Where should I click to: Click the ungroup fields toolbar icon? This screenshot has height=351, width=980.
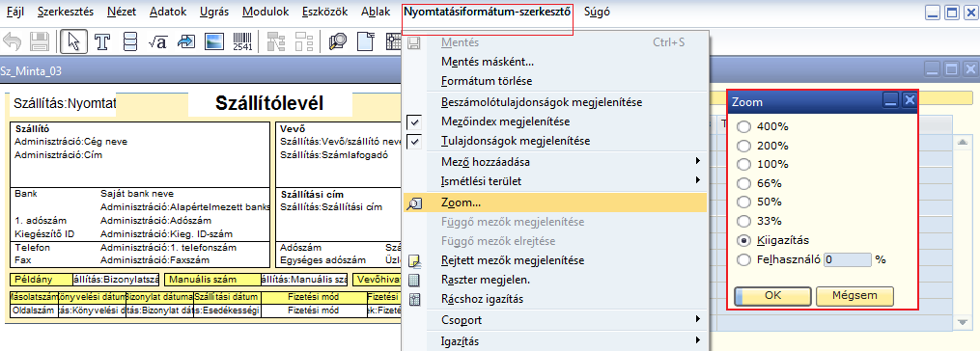pos(304,42)
